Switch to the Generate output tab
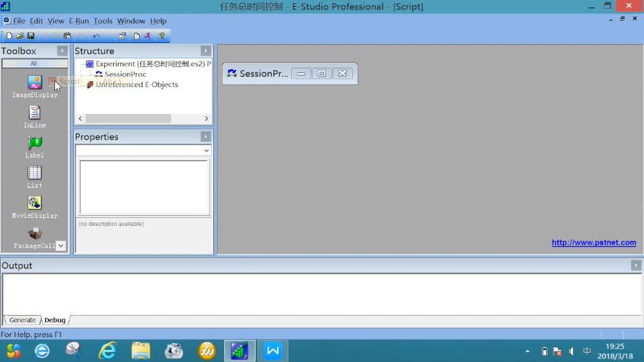644x362 pixels. 22,320
